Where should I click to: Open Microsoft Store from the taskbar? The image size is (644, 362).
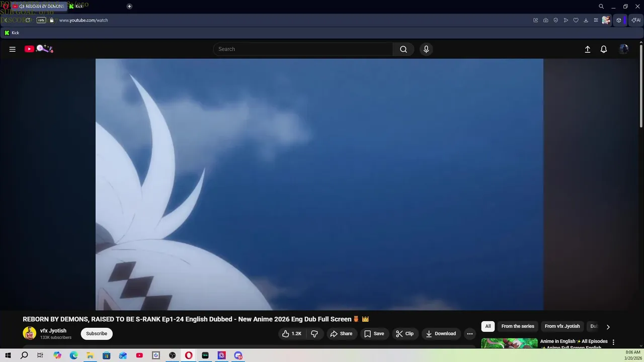(x=107, y=355)
